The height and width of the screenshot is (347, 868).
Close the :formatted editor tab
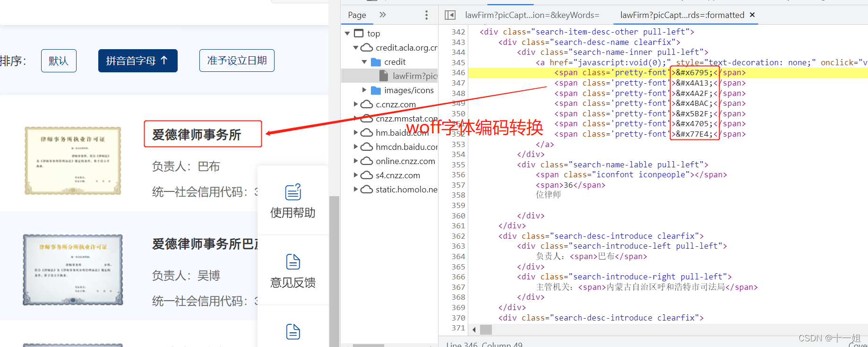[x=752, y=15]
